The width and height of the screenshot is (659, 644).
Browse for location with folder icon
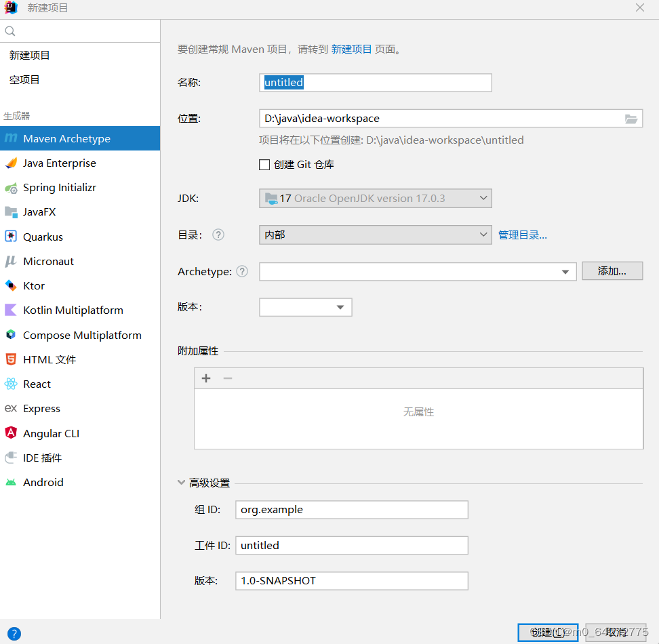pyautogui.click(x=631, y=119)
